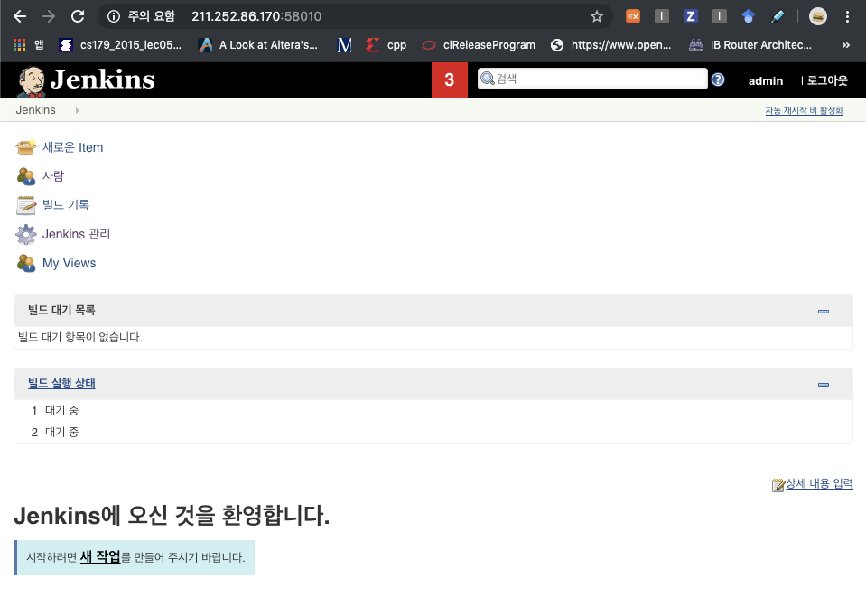Open the A Look at Altera's bookmark
This screenshot has height=616, width=866.
[x=258, y=45]
